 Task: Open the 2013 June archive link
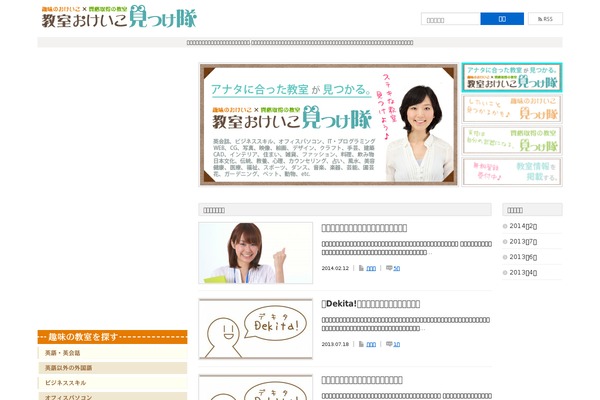(523, 257)
